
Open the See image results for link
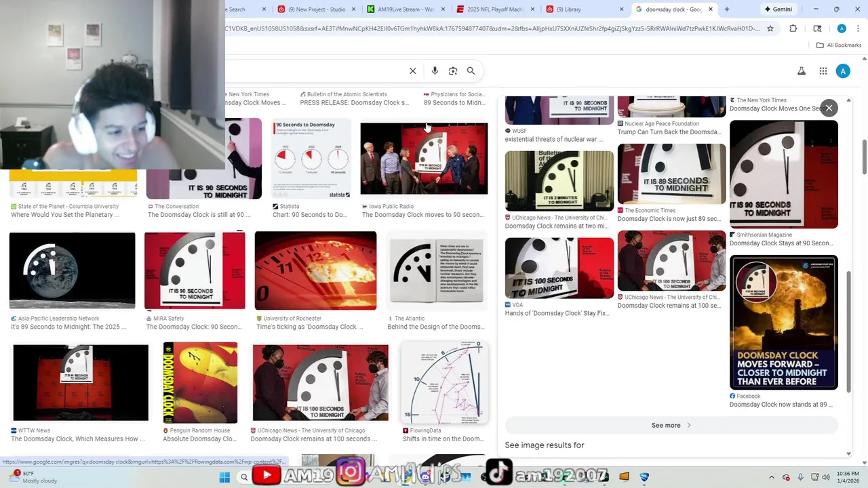point(545,445)
